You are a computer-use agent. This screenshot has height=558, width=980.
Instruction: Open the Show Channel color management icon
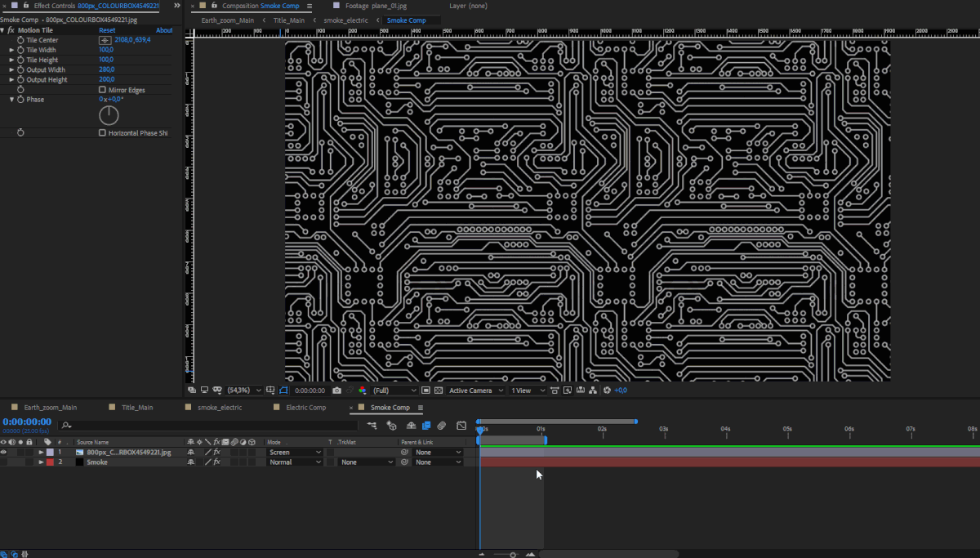click(363, 391)
